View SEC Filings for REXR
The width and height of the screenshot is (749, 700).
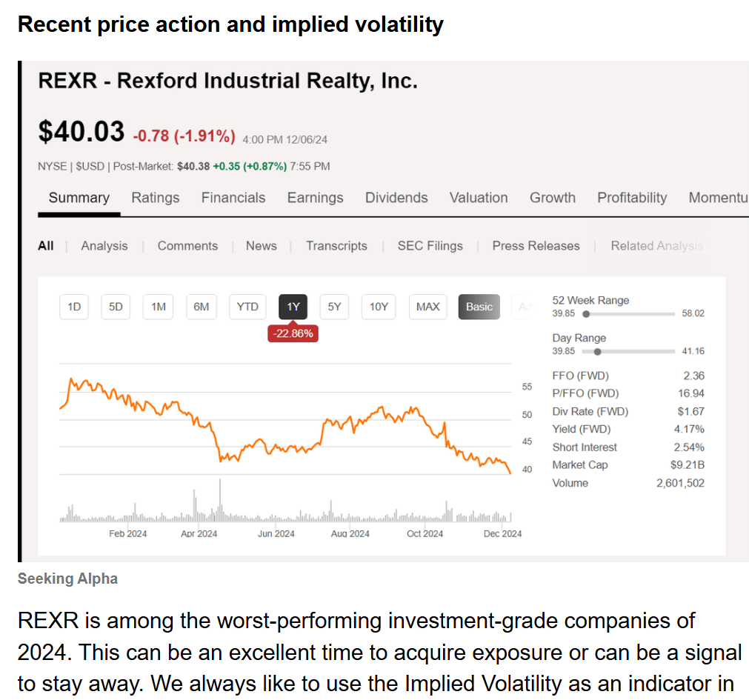point(430,245)
